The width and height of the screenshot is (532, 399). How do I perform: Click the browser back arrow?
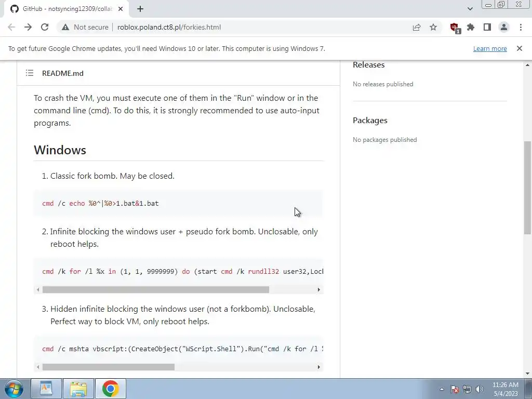click(11, 27)
